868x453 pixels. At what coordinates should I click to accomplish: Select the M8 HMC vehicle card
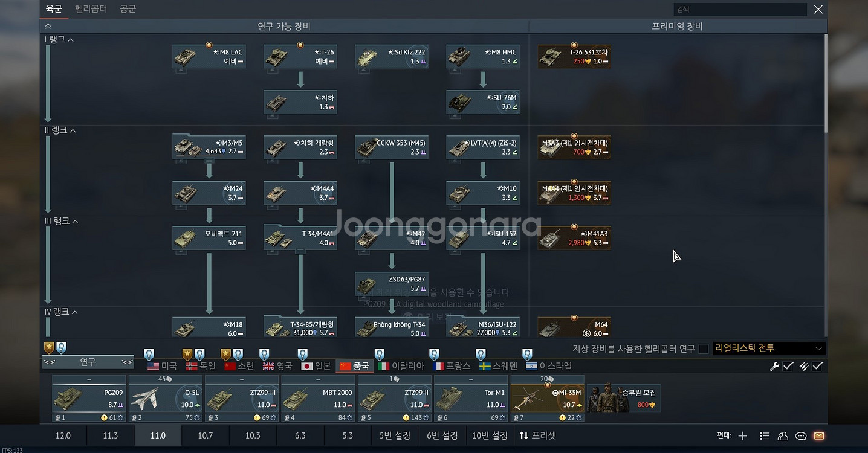tap(483, 56)
